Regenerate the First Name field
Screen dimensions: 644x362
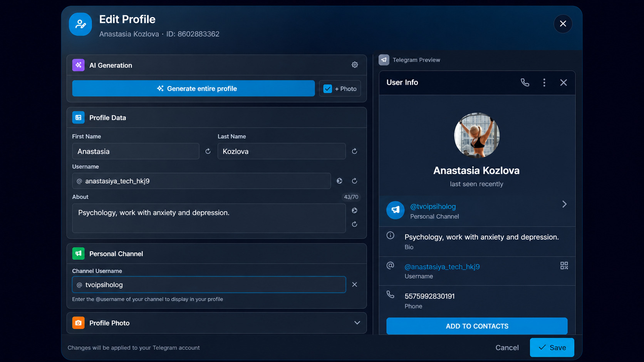(x=208, y=151)
